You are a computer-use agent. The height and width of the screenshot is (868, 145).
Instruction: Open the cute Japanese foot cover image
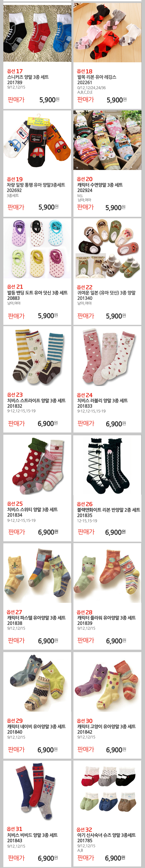coord(107,248)
